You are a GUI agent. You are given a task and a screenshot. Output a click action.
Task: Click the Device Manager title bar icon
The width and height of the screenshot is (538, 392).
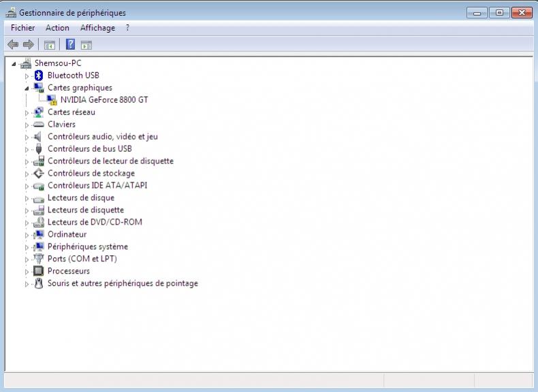(x=11, y=13)
